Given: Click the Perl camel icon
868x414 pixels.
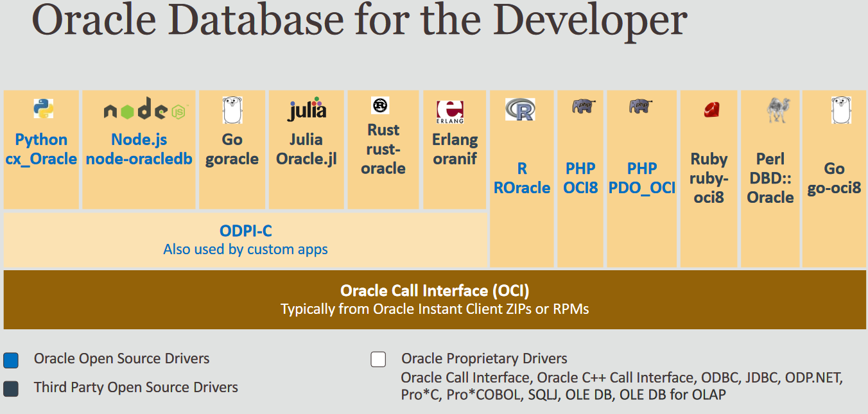Looking at the screenshot, I should point(777,110).
